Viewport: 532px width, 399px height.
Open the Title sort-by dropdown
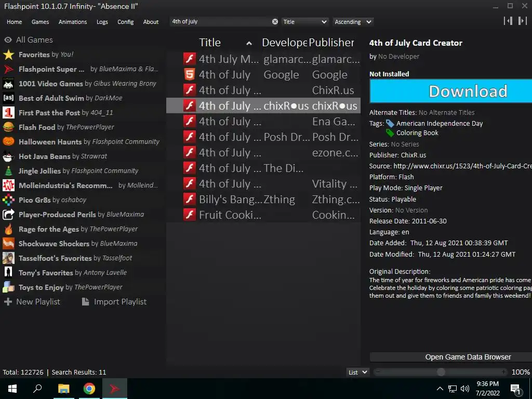pyautogui.click(x=304, y=22)
